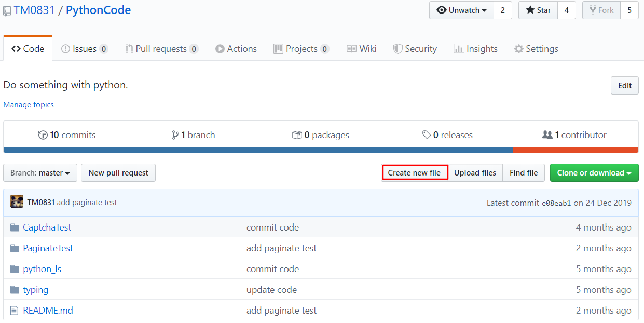Open the forks count 5
Image resolution: width=644 pixels, height=323 pixels.
[x=629, y=10]
